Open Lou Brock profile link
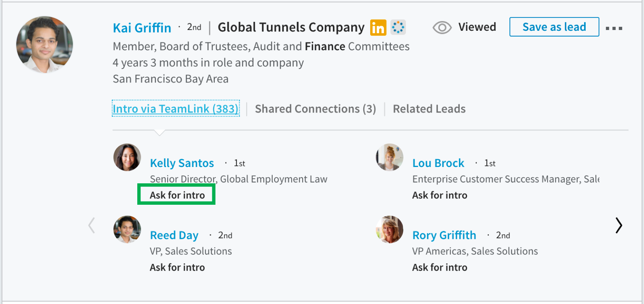This screenshot has width=644, height=304. (438, 163)
